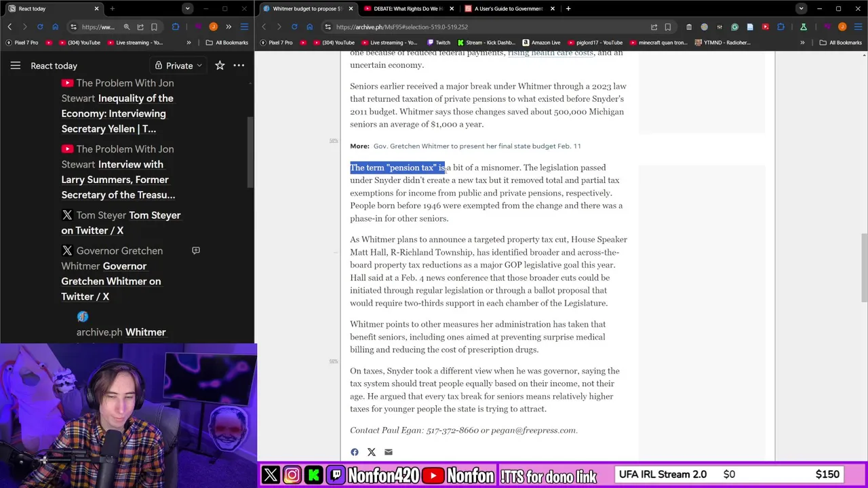
Task: Show hidden bookmarks chevron in right browser
Action: (x=802, y=43)
